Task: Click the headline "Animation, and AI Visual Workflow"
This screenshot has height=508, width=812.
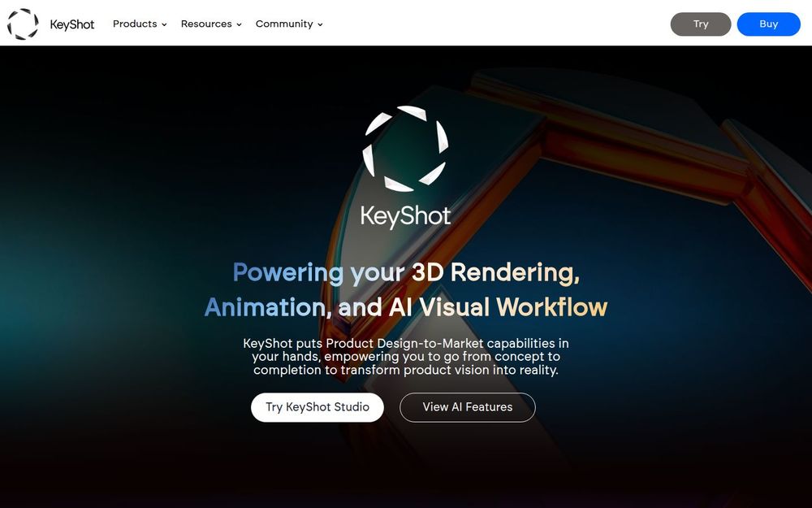Action: pos(406,307)
